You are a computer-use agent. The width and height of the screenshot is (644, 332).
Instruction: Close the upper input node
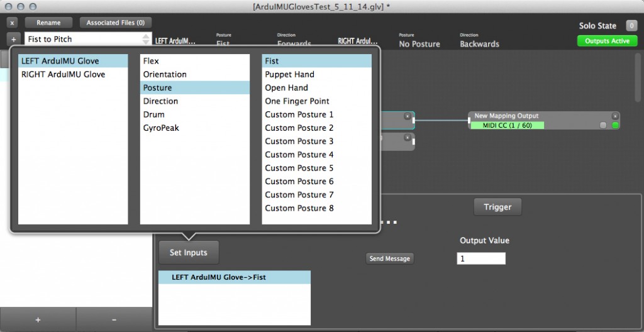(x=408, y=116)
